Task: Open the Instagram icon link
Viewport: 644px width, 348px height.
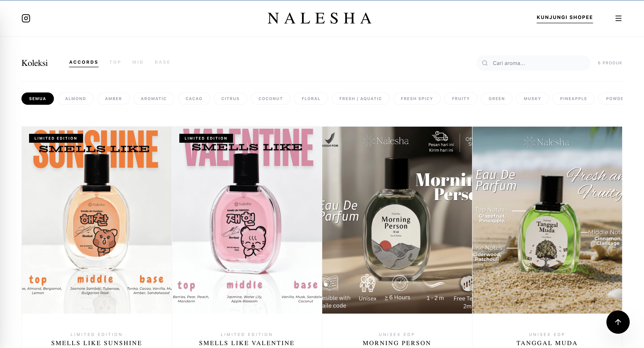Action: click(26, 18)
